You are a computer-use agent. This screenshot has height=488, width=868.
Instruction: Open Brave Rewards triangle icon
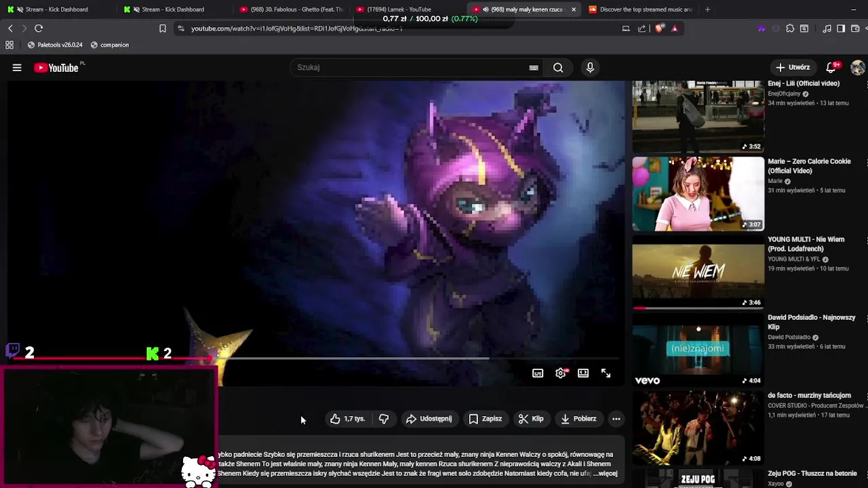tap(674, 28)
